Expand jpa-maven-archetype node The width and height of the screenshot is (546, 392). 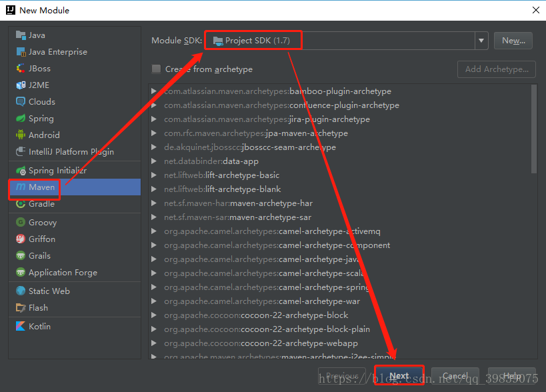(x=153, y=133)
